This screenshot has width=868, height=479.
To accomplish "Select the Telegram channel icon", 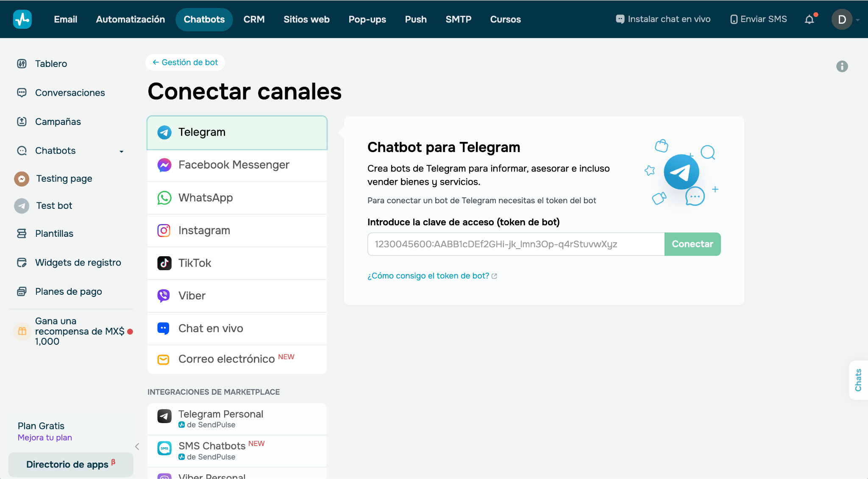I will coord(164,132).
